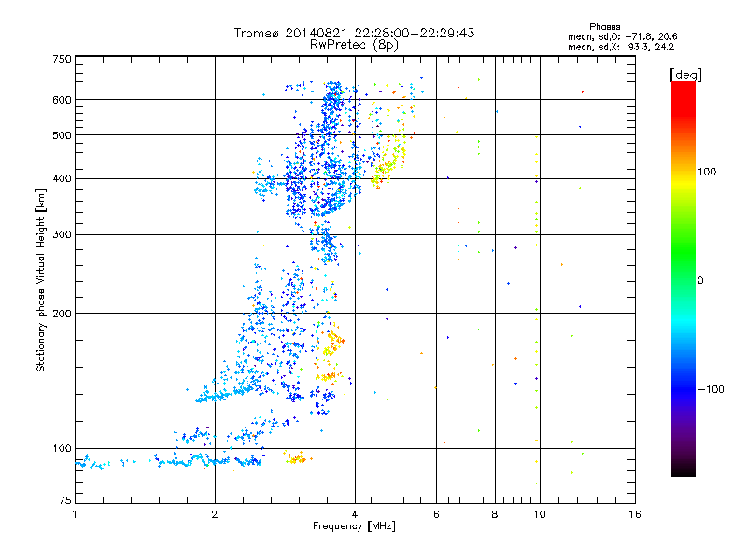Viewport: 747px width, 560px height.
Task: Click the y-axis '400' tick label
Action: point(62,179)
